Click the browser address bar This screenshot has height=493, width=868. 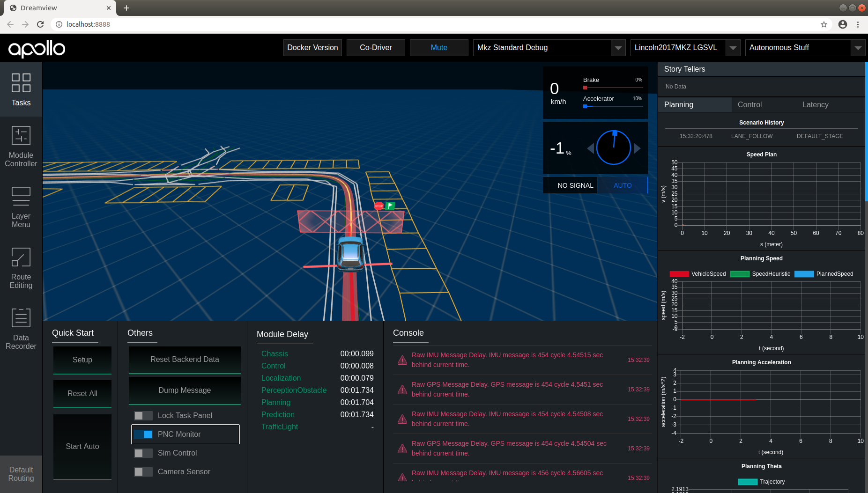point(187,24)
